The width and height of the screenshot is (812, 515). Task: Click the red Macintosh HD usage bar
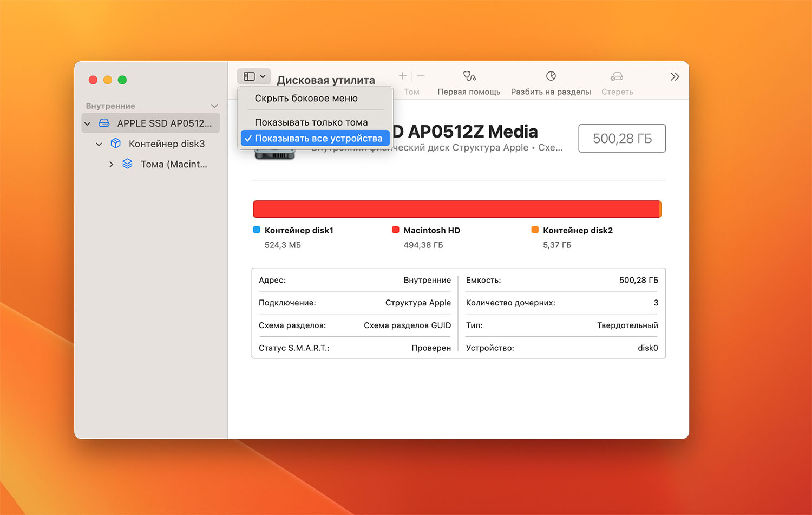point(456,209)
